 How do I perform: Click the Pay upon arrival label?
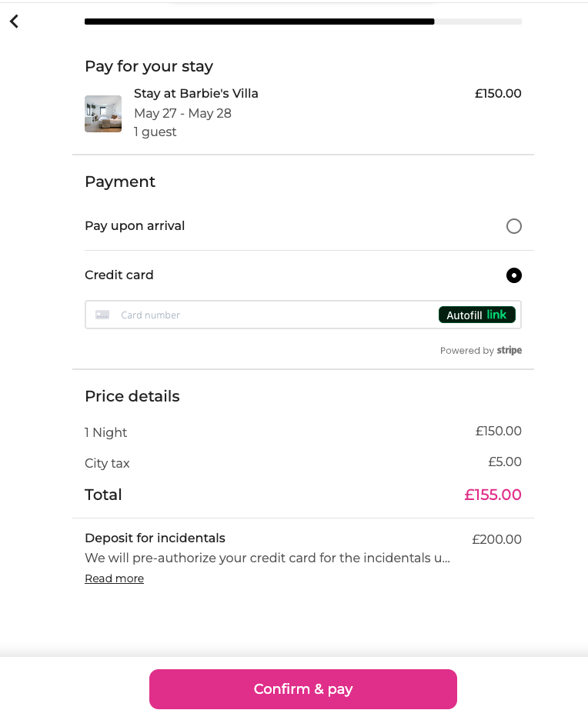tap(135, 226)
